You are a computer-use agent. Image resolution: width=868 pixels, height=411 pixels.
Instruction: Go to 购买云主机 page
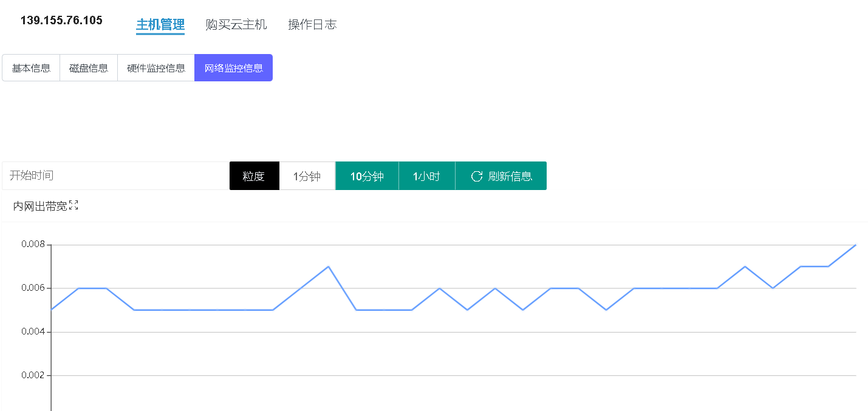(236, 25)
